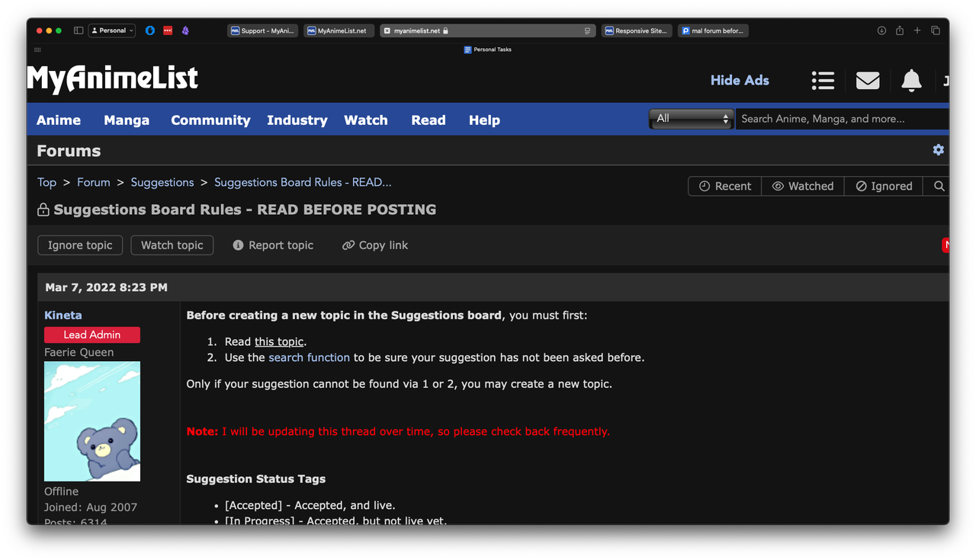Switch to the MyAnimeList.net tab
Viewport: 976px width, 560px height.
coord(339,30)
